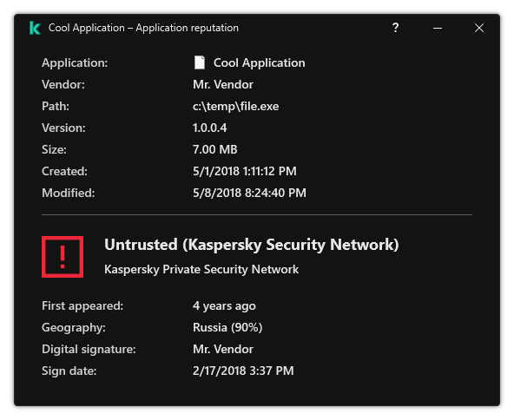This screenshot has height=420, width=514.
Task: Click the geography value 'Russia (90%)'
Action: pos(227,328)
